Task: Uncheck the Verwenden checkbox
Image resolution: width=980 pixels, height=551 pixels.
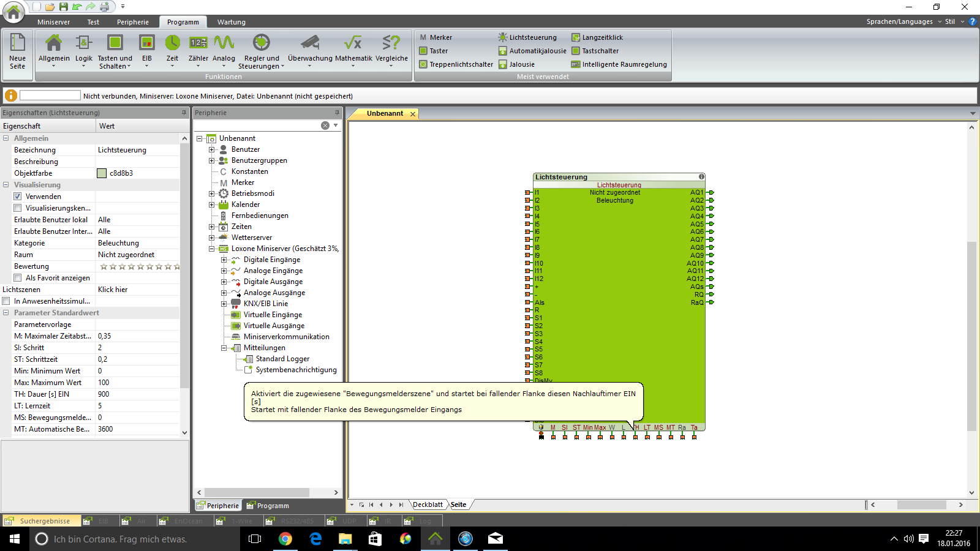Action: click(x=18, y=197)
